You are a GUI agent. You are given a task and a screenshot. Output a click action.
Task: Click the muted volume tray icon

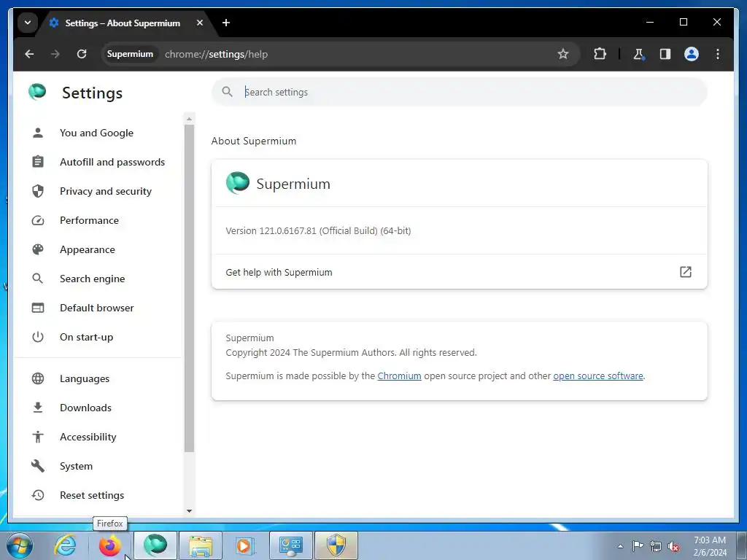point(673,547)
